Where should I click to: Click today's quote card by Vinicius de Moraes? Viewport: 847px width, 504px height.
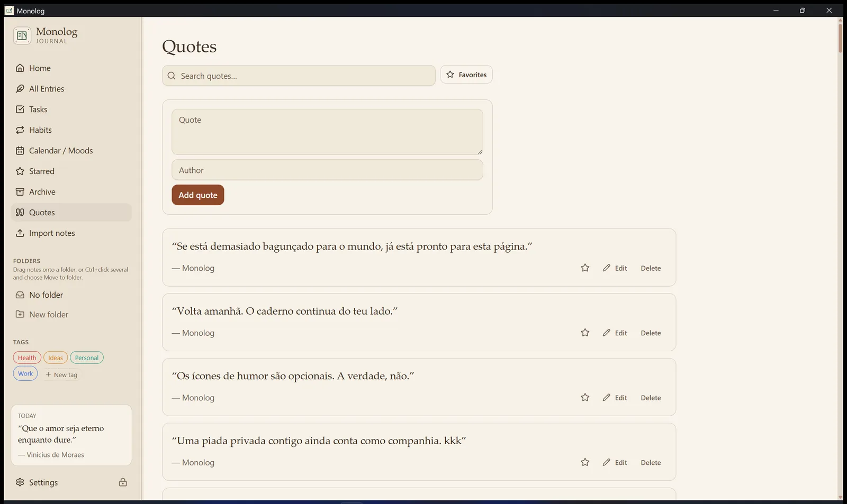[x=71, y=435]
